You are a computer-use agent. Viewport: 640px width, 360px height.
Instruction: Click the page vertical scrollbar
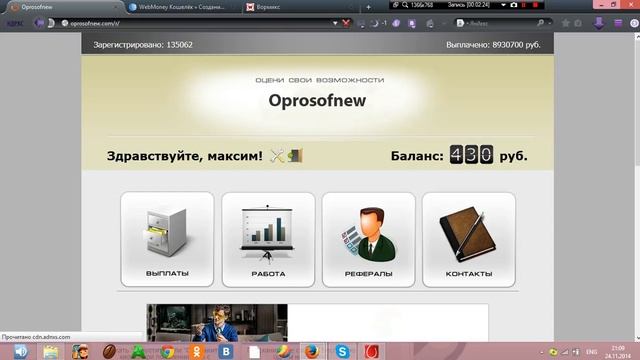(637, 187)
